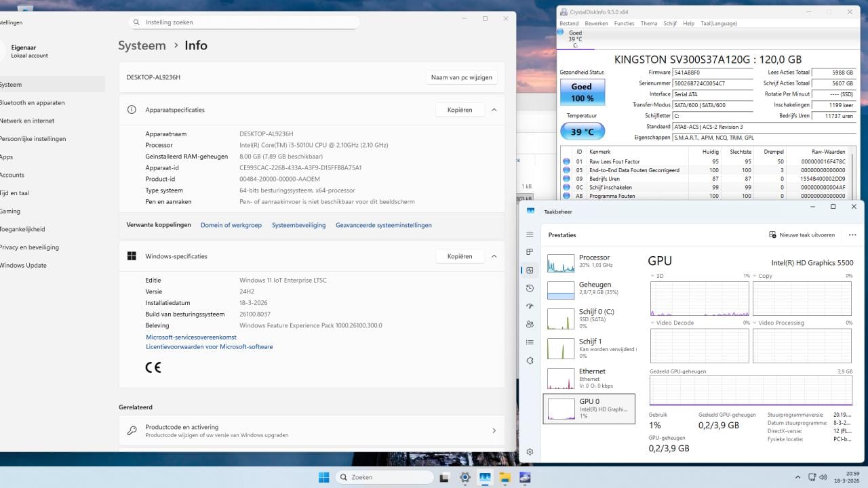The height and width of the screenshot is (488, 868).
Task: Open App history icon in Taakbeheer sidebar
Action: click(530, 288)
